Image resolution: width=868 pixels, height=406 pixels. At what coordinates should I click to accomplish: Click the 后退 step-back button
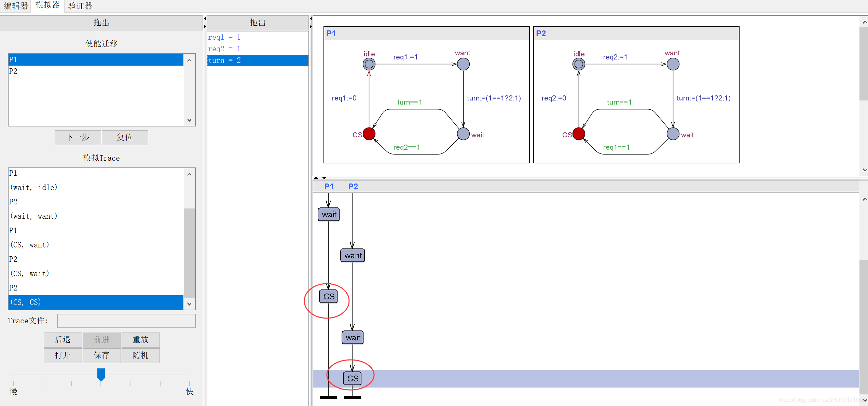pyautogui.click(x=63, y=340)
